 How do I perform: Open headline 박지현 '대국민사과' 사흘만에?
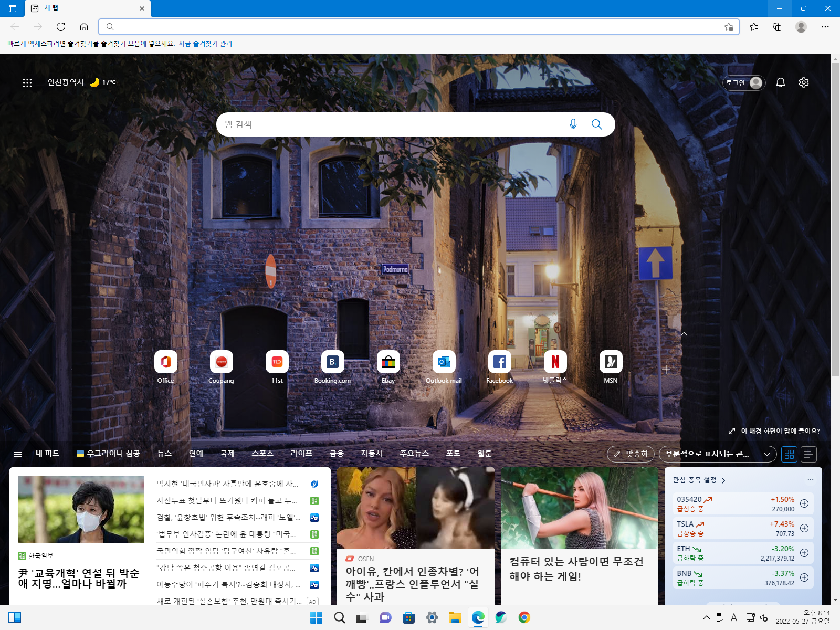coord(227,484)
